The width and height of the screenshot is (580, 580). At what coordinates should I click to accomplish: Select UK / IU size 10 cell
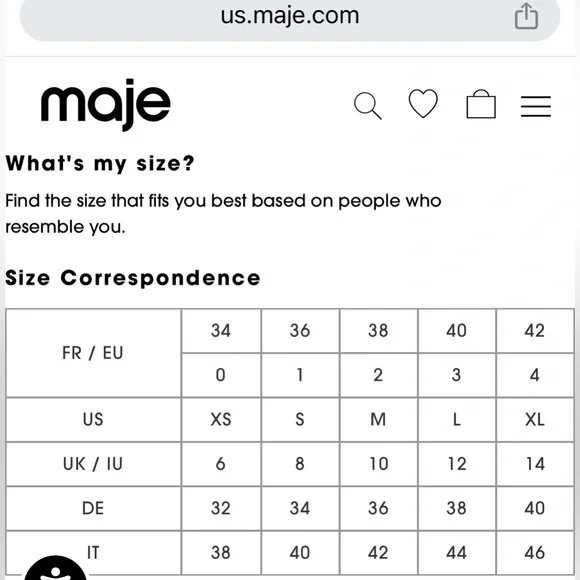378,464
